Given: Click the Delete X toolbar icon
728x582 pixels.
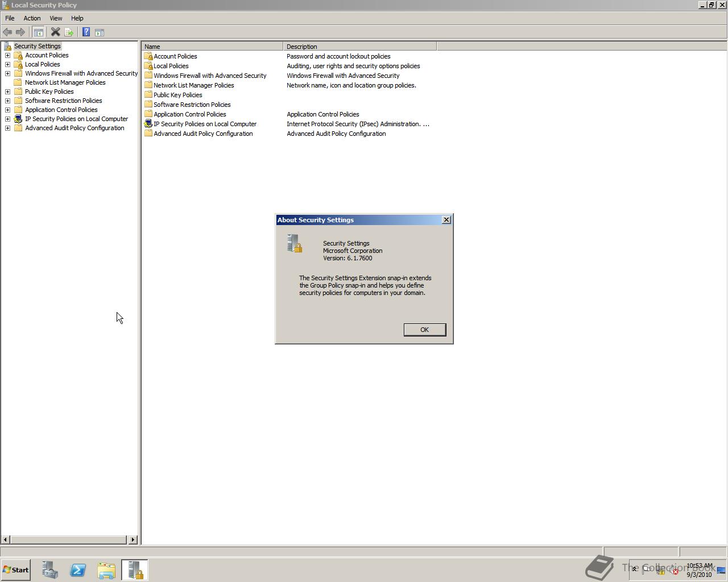Looking at the screenshot, I should tap(55, 32).
